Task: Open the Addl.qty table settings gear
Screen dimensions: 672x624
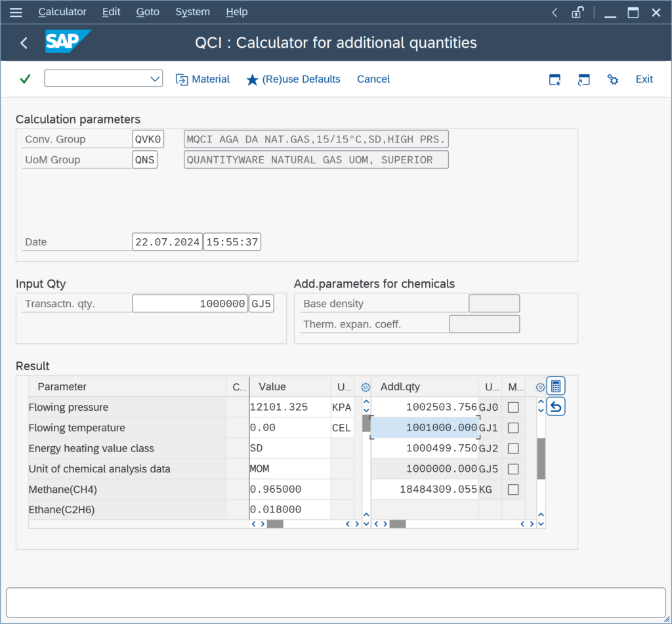Action: tap(540, 387)
